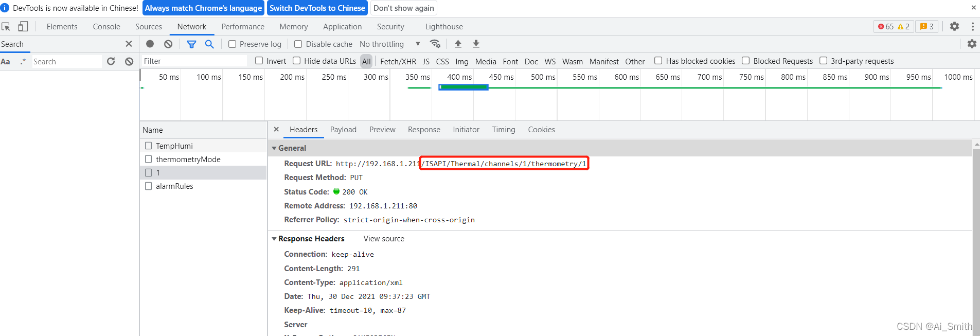
Task: Filter requests by WS type
Action: click(x=550, y=61)
